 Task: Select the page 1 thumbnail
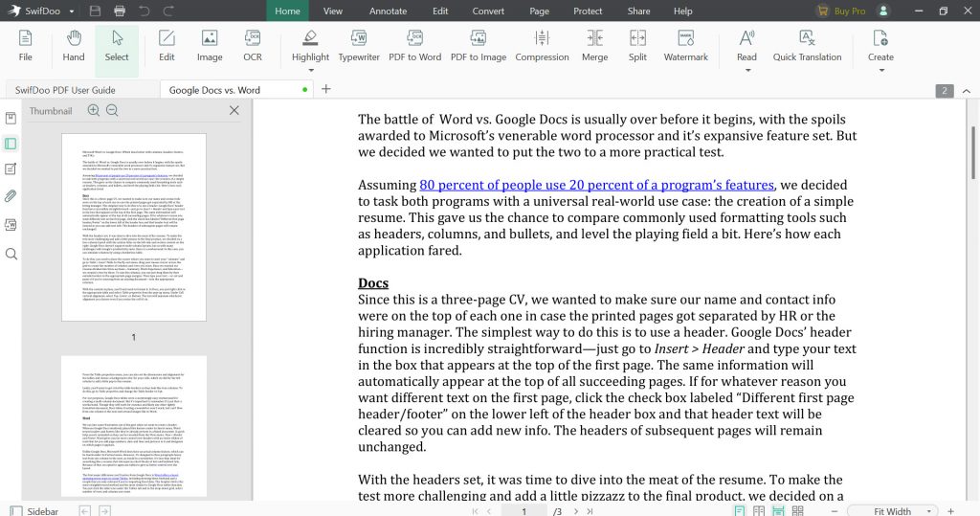(133, 227)
